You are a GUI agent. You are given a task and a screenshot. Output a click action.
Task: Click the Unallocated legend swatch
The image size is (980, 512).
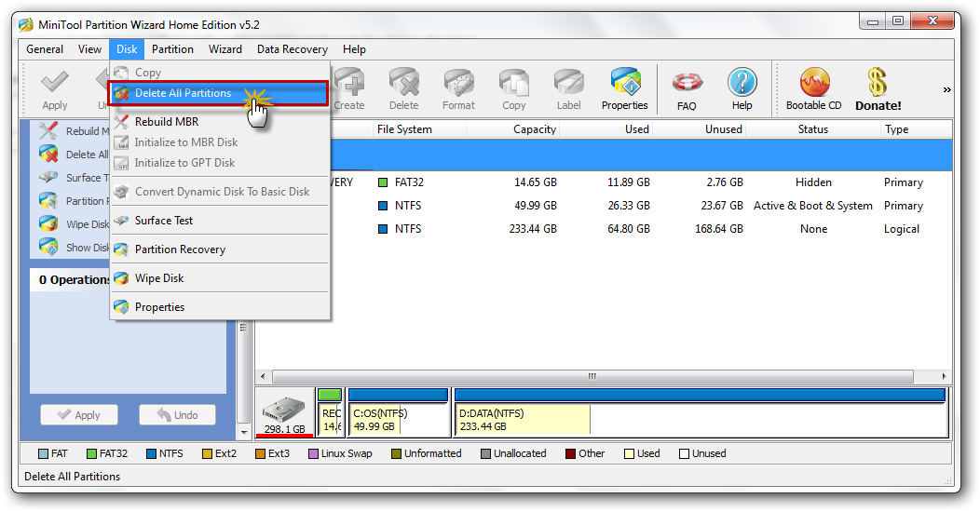pos(485,454)
